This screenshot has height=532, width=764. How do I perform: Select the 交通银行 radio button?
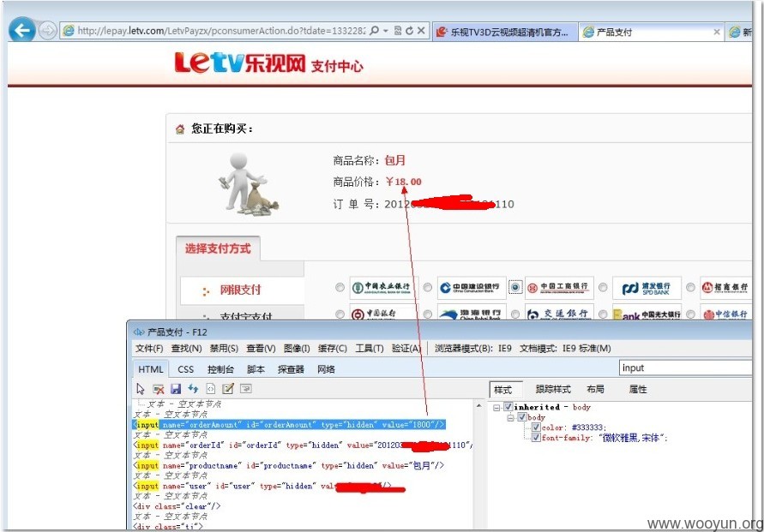pyautogui.click(x=515, y=314)
